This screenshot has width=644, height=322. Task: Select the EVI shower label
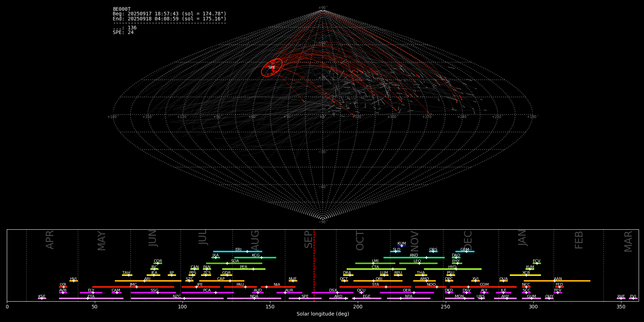633,297
